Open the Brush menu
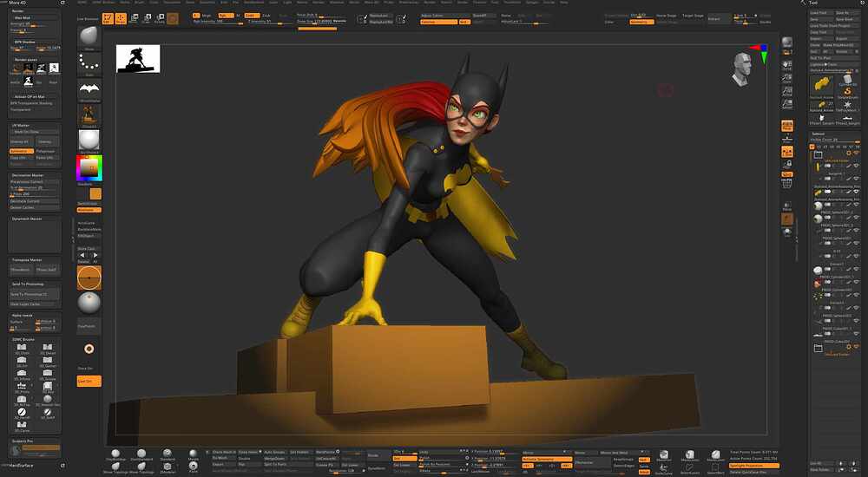This screenshot has height=477, width=868. (x=140, y=3)
